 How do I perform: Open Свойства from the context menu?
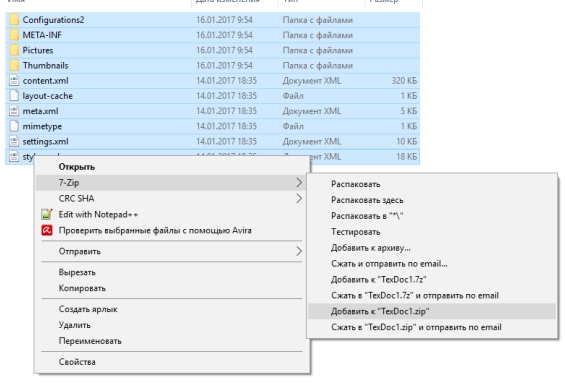pyautogui.click(x=172, y=361)
